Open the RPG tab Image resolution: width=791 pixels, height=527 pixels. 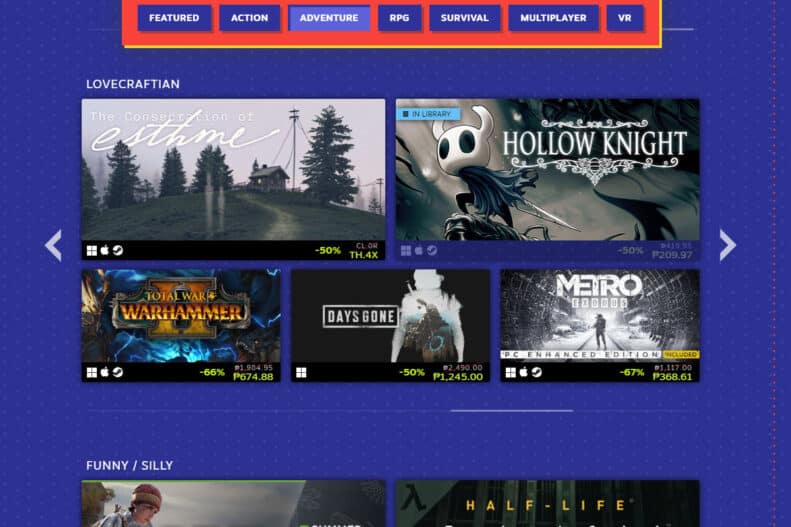tap(399, 18)
